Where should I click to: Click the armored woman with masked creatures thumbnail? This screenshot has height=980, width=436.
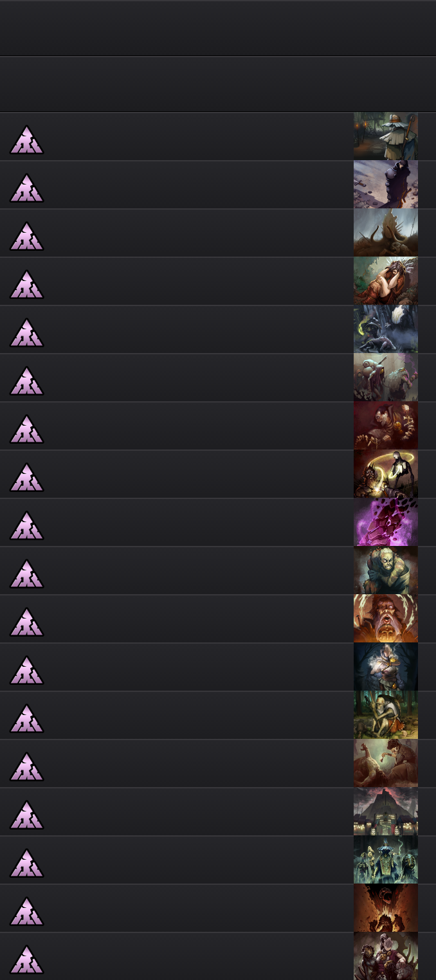click(386, 956)
